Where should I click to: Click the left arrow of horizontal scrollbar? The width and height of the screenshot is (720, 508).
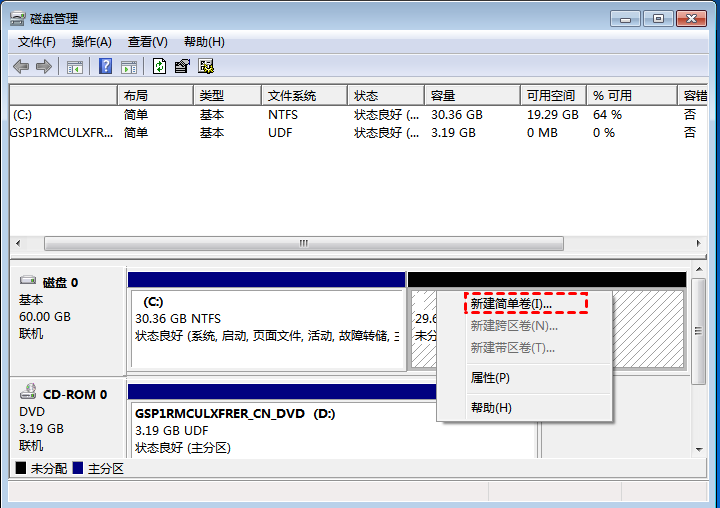coord(18,243)
